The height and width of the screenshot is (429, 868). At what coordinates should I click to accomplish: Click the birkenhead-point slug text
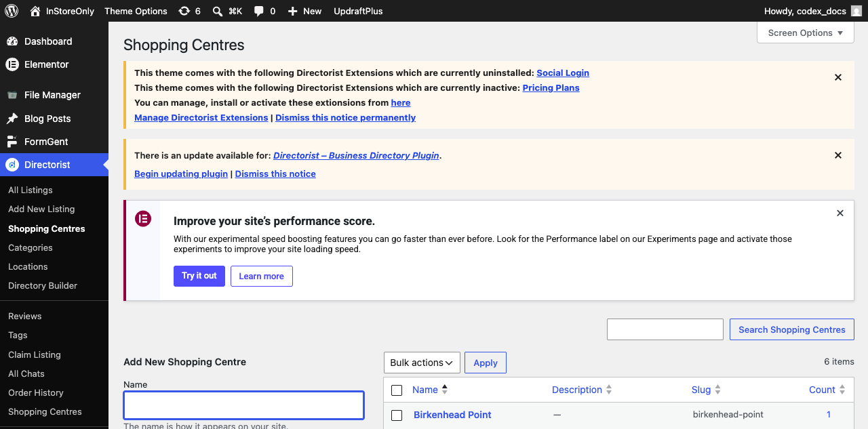[x=728, y=415]
